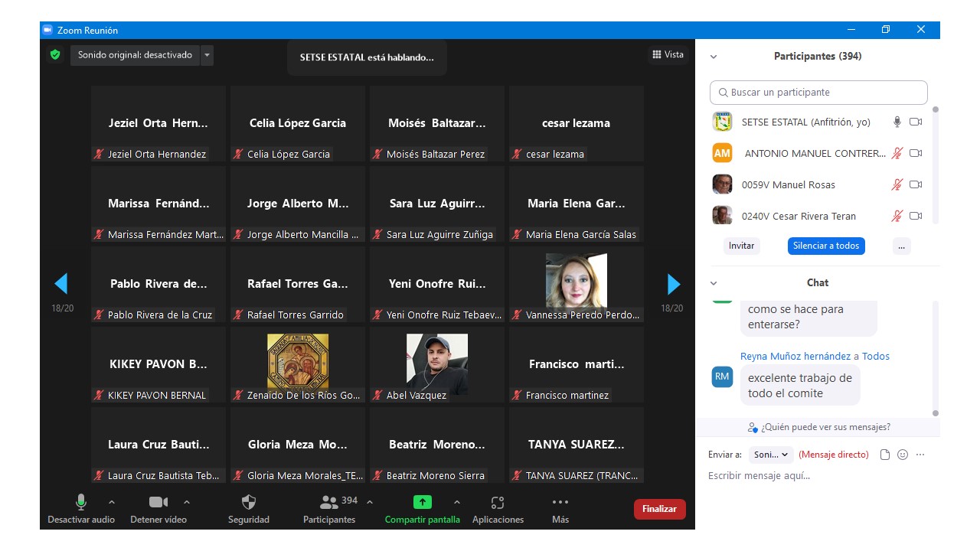Expand screen share options caret

coord(457,503)
